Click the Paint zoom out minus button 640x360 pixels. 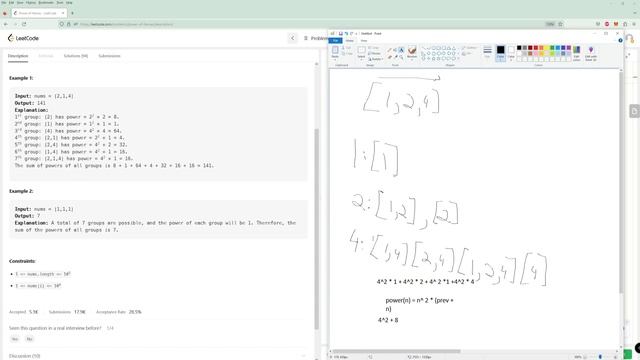tap(585, 357)
